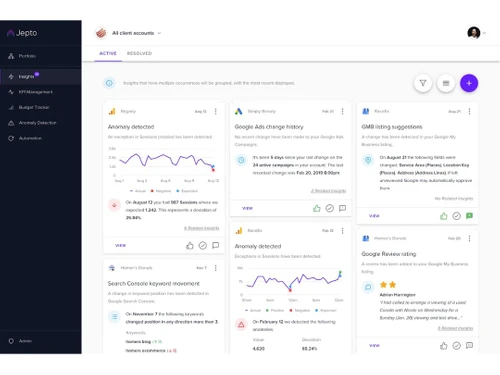This screenshot has width=500, height=375.
Task: Click the clock icon on Google Ads card
Action: coord(241,160)
